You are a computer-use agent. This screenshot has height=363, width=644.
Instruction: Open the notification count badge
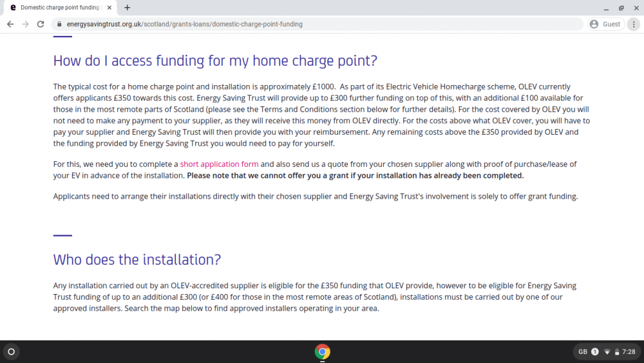[x=594, y=352]
